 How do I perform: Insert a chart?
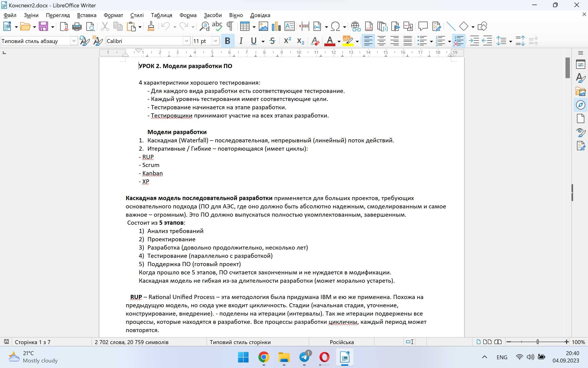(276, 26)
